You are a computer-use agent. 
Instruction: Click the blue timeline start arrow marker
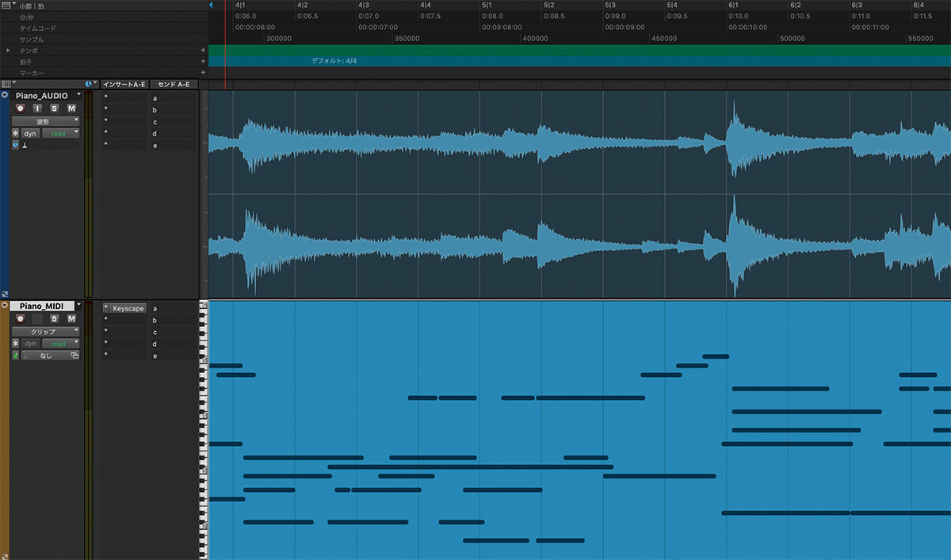pos(211,6)
